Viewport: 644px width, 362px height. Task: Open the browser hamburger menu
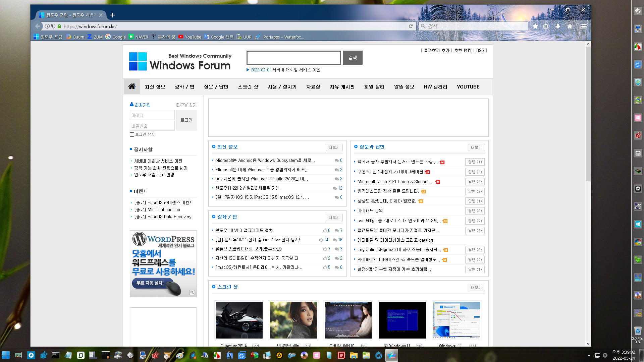[x=584, y=26]
